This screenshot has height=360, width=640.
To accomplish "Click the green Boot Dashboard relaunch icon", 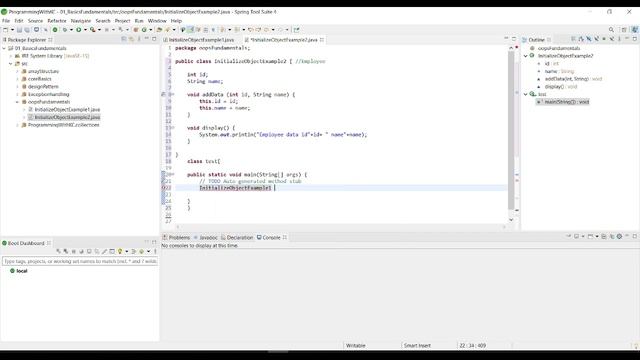I will point(55,30).
